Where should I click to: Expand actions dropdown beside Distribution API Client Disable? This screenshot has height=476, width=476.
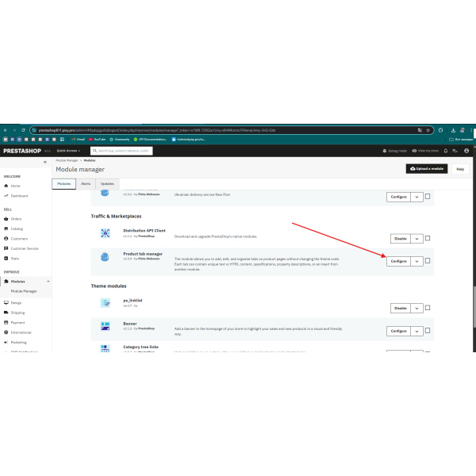pos(416,239)
